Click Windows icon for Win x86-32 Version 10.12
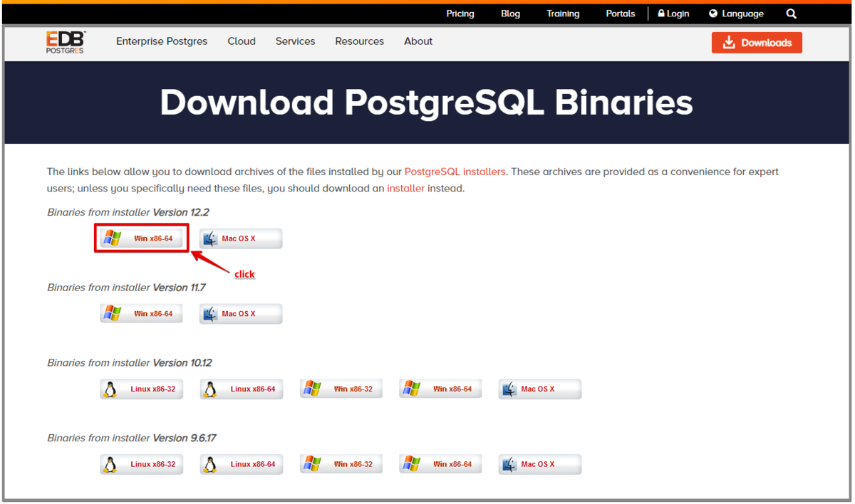This screenshot has height=504, width=855. point(311,389)
